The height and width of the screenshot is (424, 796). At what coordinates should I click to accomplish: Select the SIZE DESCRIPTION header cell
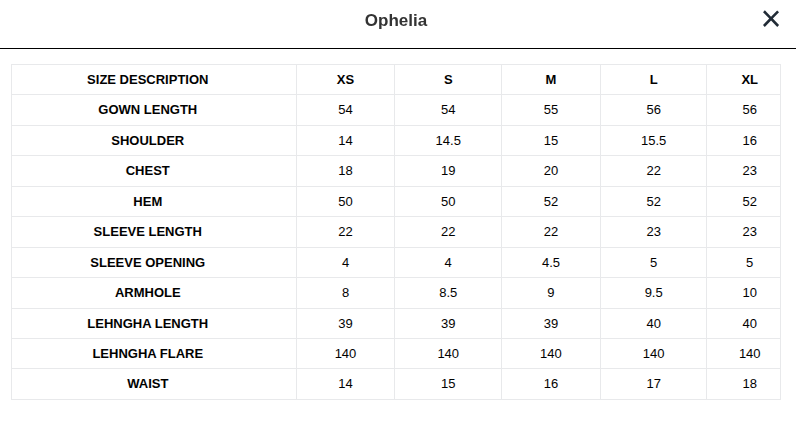(148, 80)
